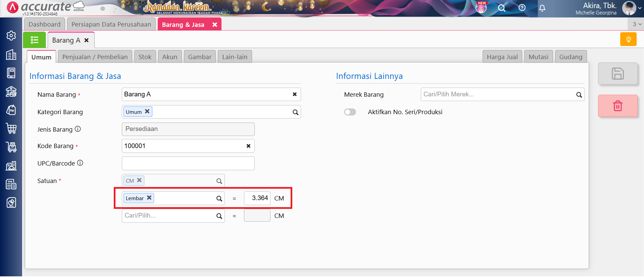Open the notification bell icon
The image size is (644, 277).
tap(542, 8)
